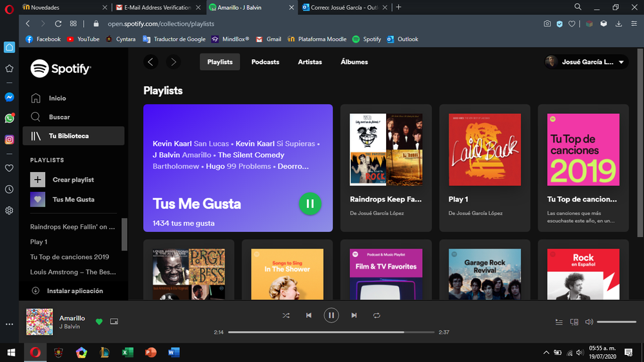Click the Amarillo album art thumbnail
The height and width of the screenshot is (362, 644).
pos(39,322)
